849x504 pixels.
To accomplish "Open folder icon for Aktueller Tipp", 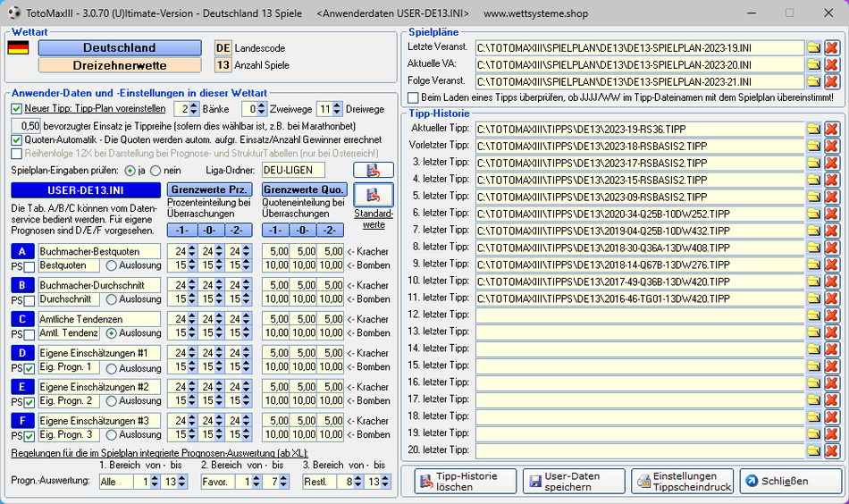I will pyautogui.click(x=813, y=129).
